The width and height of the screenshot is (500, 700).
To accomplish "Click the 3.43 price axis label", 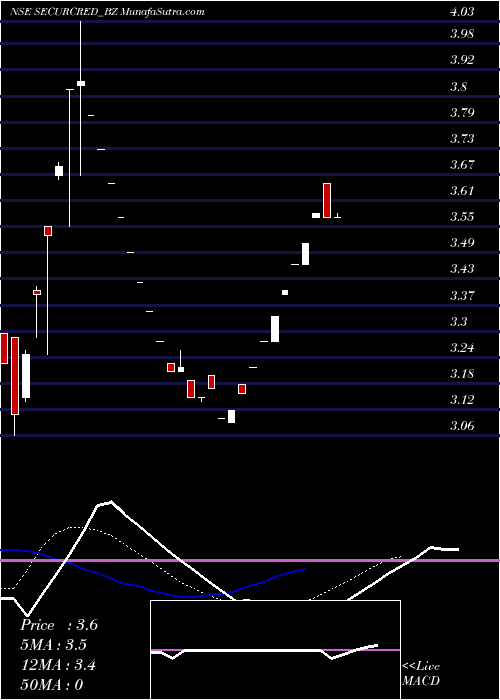I will coord(462,269).
